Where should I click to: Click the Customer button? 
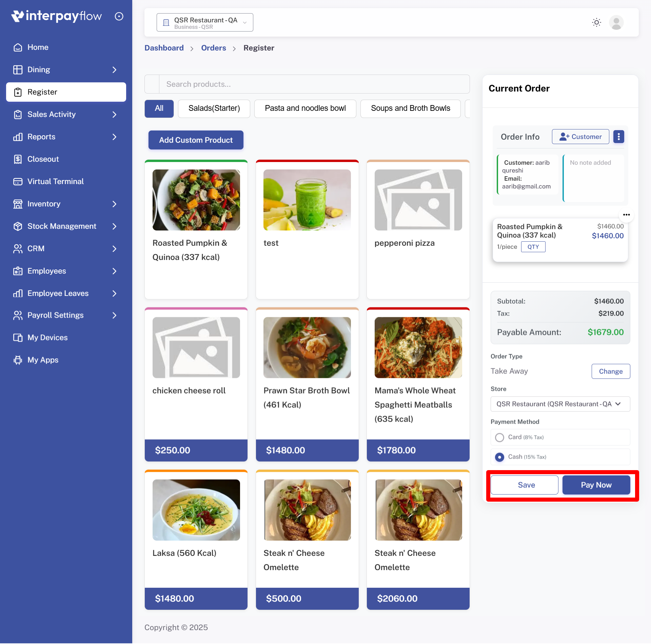(x=580, y=137)
